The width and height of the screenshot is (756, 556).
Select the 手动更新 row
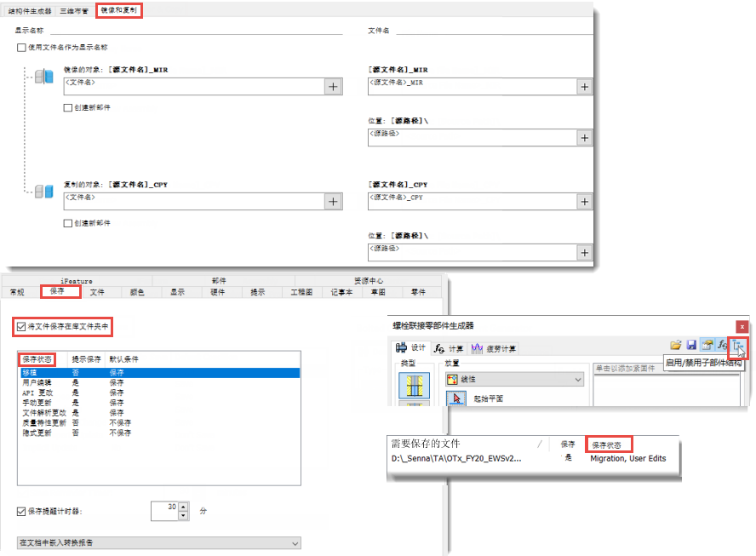point(160,403)
